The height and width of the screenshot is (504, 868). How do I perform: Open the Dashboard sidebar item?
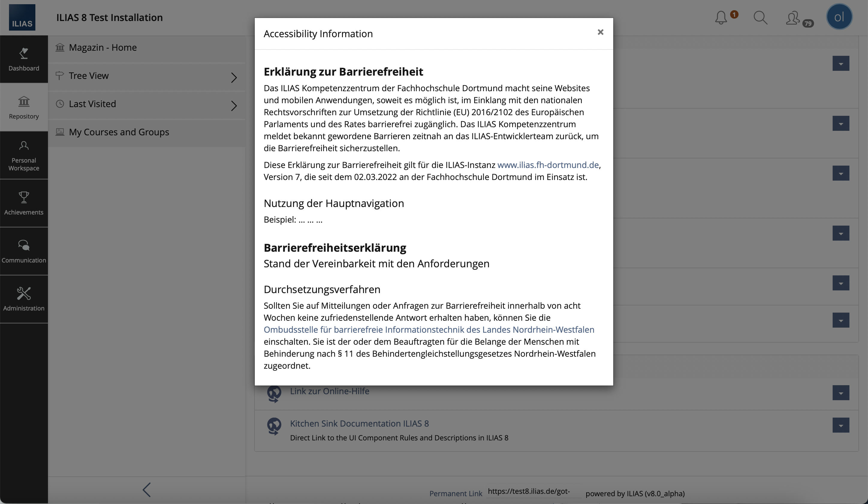(x=24, y=59)
